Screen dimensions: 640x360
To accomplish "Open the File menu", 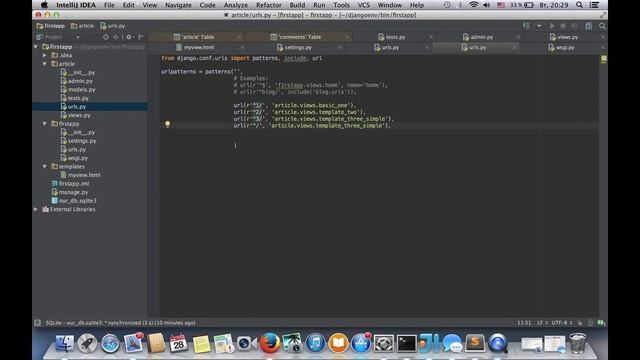I will pos(109,5).
